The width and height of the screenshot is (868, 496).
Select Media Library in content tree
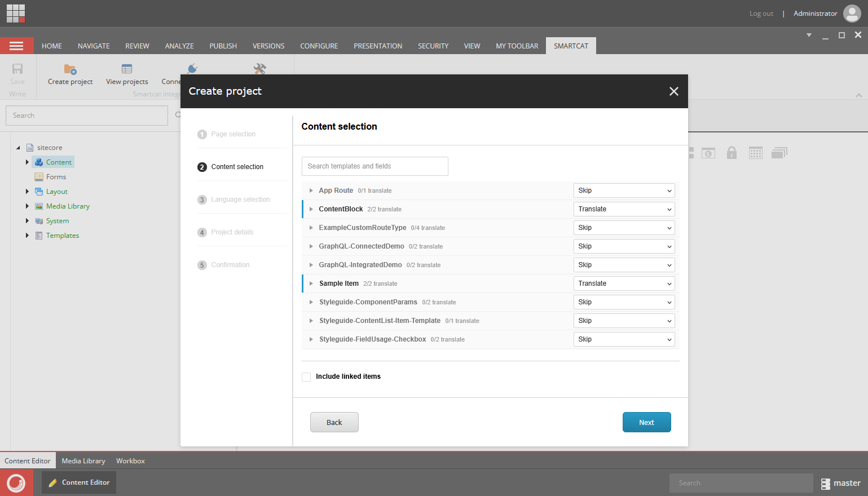click(68, 206)
